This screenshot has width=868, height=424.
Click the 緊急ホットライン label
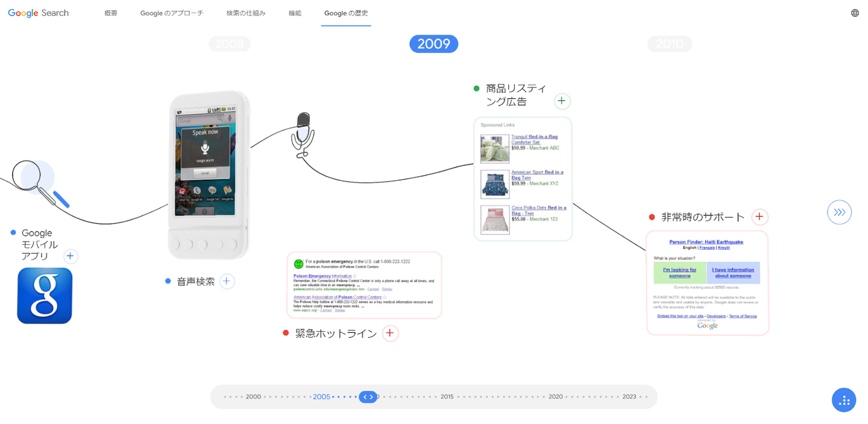click(x=336, y=334)
